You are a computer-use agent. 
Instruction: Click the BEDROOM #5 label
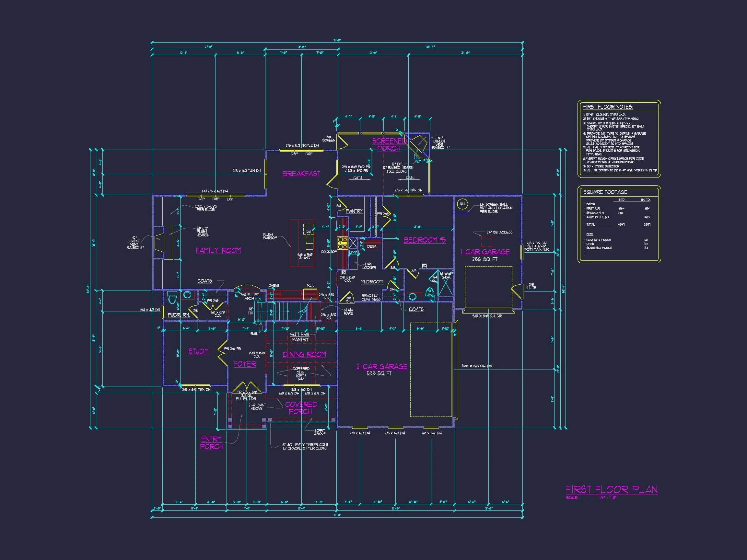424,240
